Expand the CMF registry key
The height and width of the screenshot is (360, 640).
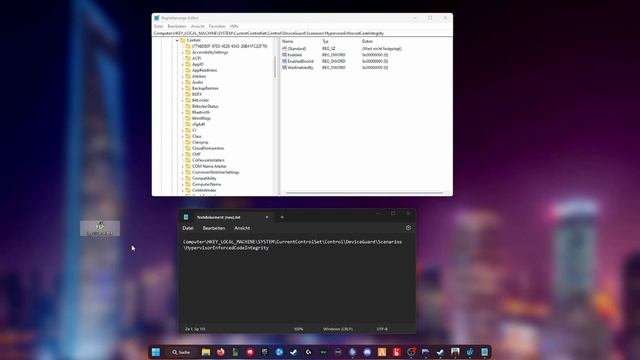pyautogui.click(x=182, y=154)
